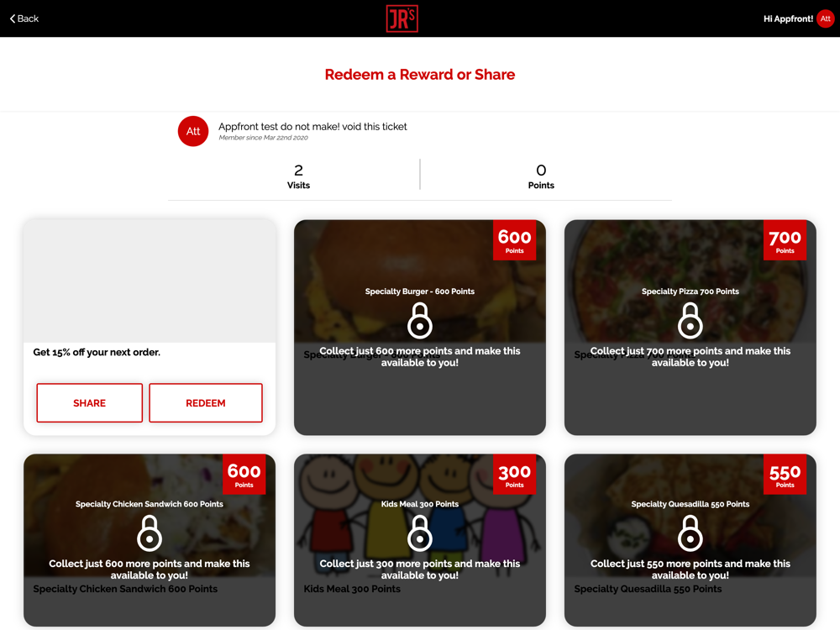The image size is (840, 630).
Task: Click bottom caption 'Specialty Quesadilla 550 Points'
Action: click(x=648, y=589)
